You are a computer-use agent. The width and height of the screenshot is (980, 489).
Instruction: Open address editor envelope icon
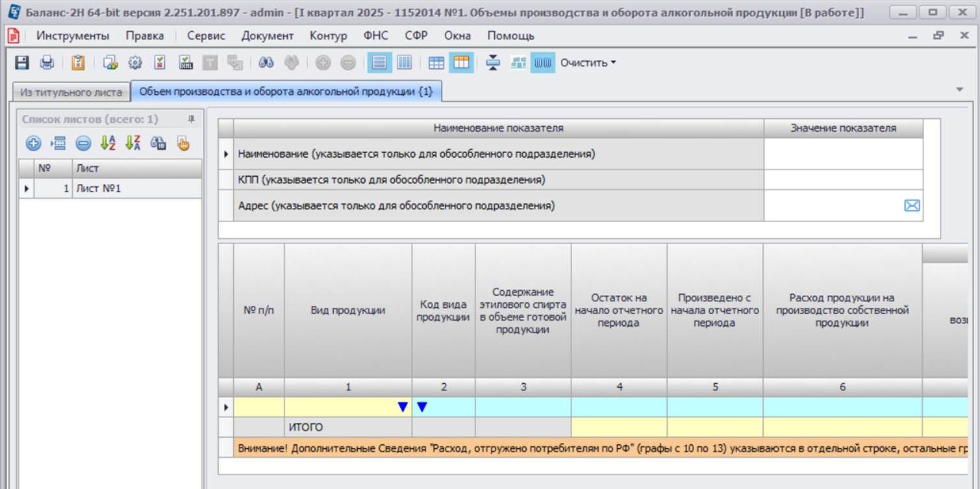coord(912,206)
